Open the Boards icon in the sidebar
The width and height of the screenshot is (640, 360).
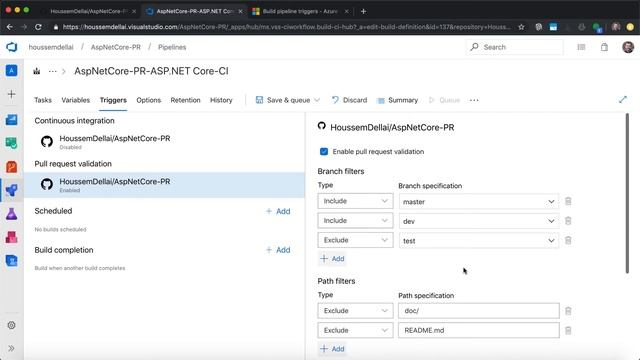11,143
